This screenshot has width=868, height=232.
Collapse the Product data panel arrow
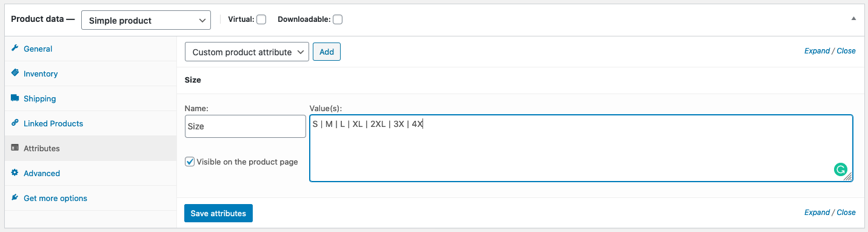[x=853, y=19]
